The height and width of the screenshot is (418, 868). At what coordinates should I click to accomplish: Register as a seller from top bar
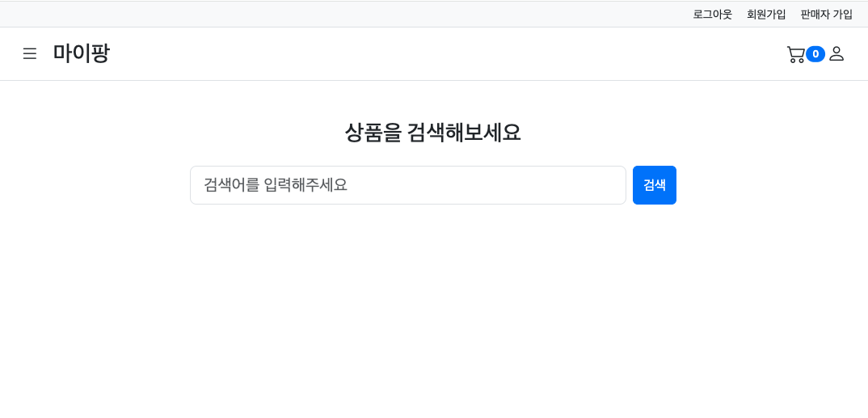826,14
